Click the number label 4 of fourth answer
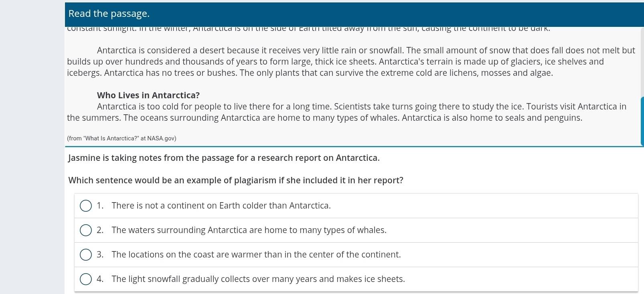Image resolution: width=644 pixels, height=294 pixels. coord(100,279)
